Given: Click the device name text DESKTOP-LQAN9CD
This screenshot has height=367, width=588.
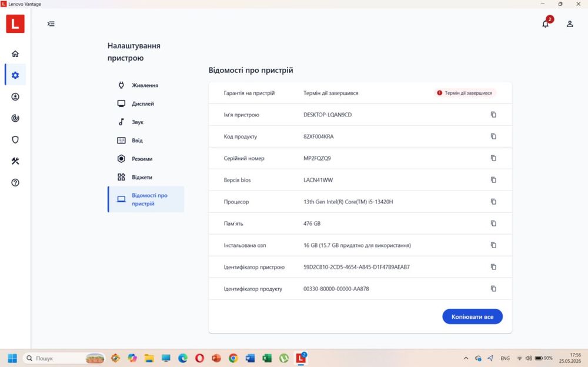Looking at the screenshot, I should coord(328,115).
